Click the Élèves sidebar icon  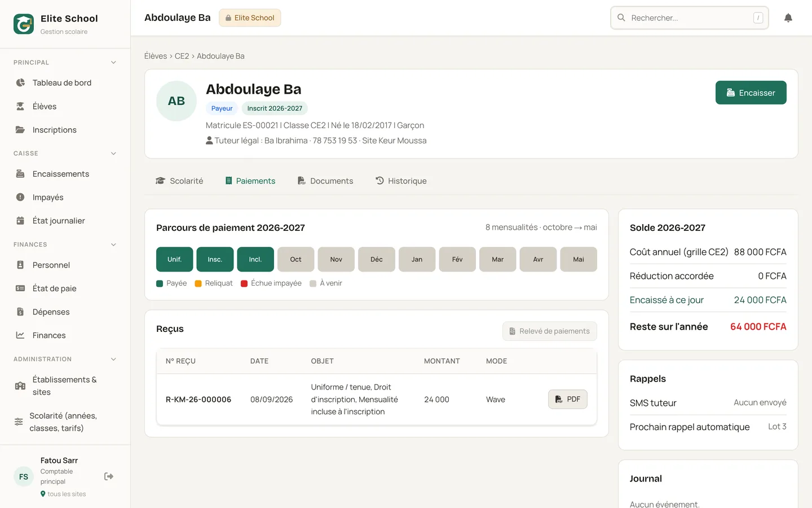coord(20,106)
